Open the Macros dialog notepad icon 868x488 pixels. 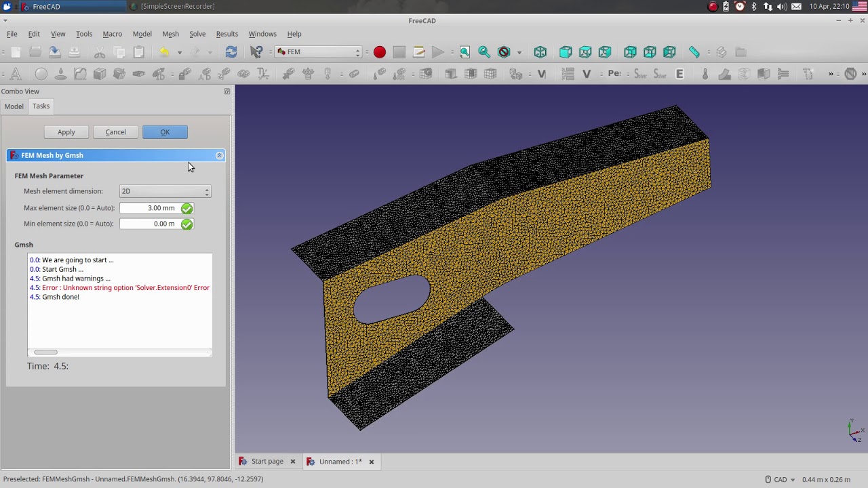pyautogui.click(x=419, y=52)
